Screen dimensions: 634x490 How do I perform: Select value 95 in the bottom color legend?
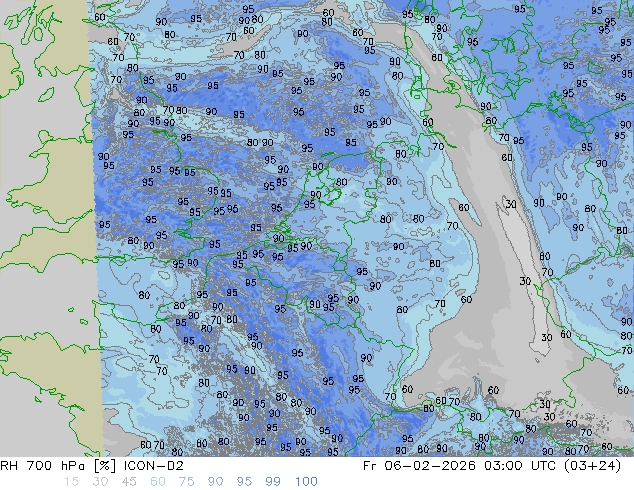pos(244,482)
